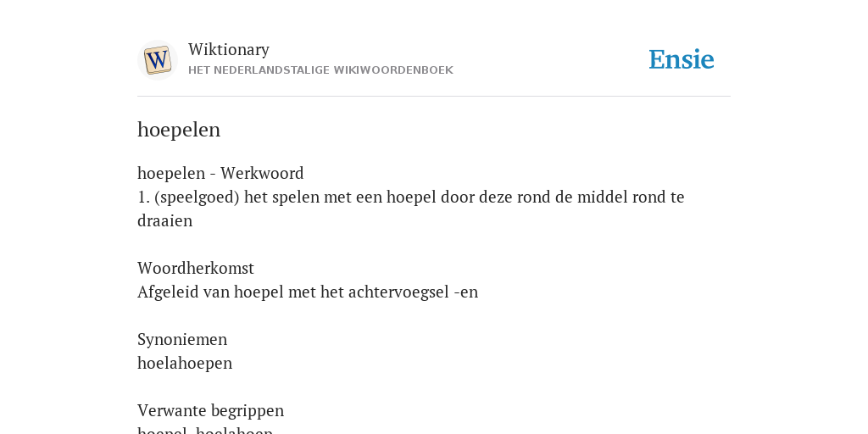The width and height of the screenshot is (868, 434).
Task: Click the 'Woordherkomst' section label
Action: 196,269
